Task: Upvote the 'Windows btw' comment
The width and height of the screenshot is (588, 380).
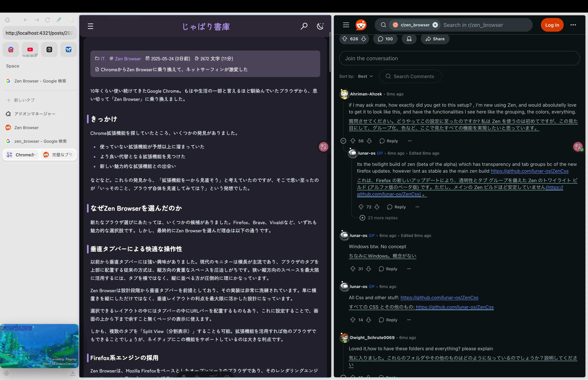Action: point(353,269)
